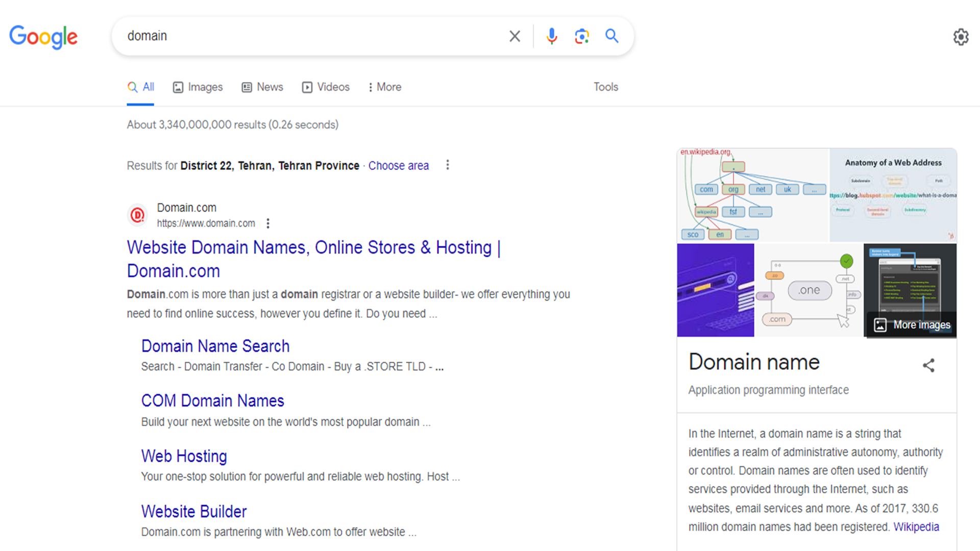Screen dimensions: 980x551
Task: Open Anatomy of a Web Address image
Action: 893,195
